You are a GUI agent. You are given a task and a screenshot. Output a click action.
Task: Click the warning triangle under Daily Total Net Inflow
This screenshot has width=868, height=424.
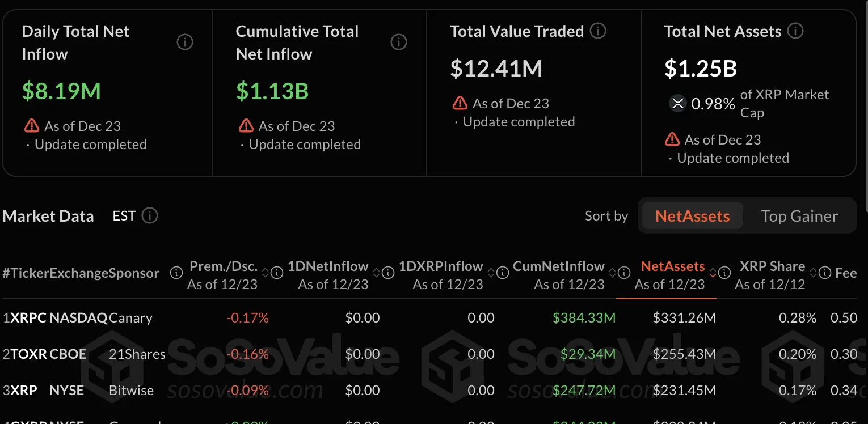point(31,126)
